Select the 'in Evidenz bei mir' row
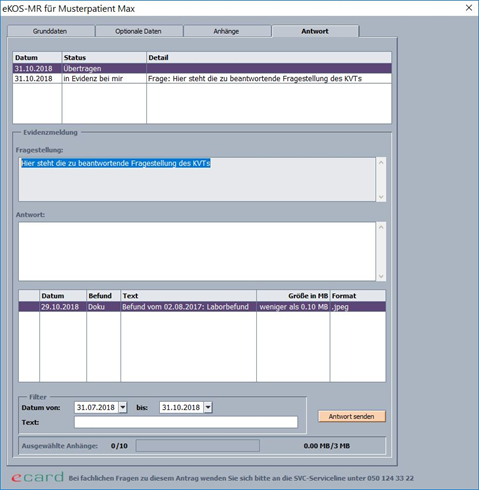Viewport: 479px width, 490px height. coord(202,78)
